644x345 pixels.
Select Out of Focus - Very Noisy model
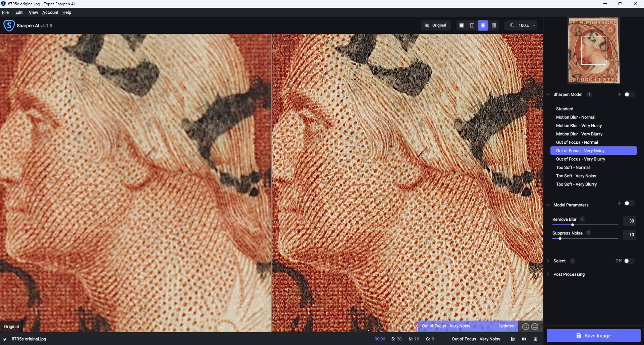(x=593, y=151)
